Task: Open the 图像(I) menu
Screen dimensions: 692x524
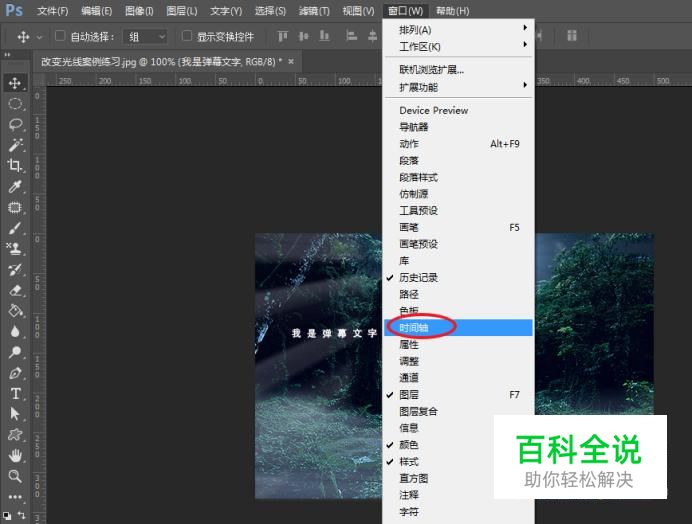Action: pyautogui.click(x=139, y=11)
